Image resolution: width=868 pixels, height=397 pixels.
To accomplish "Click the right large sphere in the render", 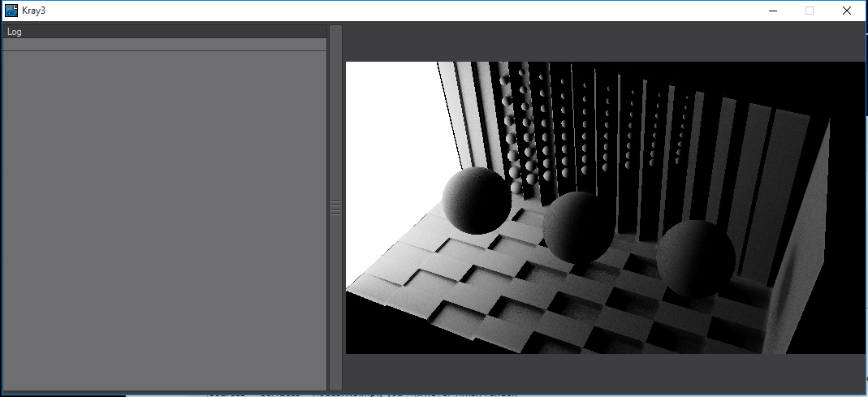I will click(x=696, y=257).
